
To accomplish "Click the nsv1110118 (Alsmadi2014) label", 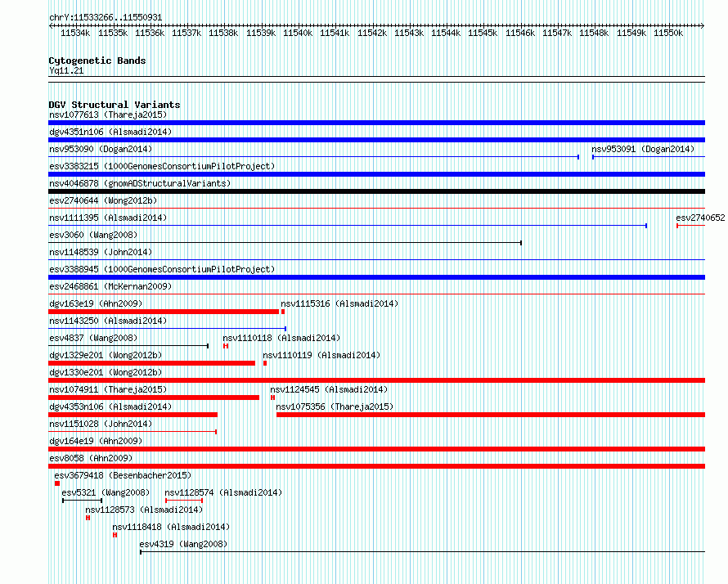I will click(x=281, y=338).
